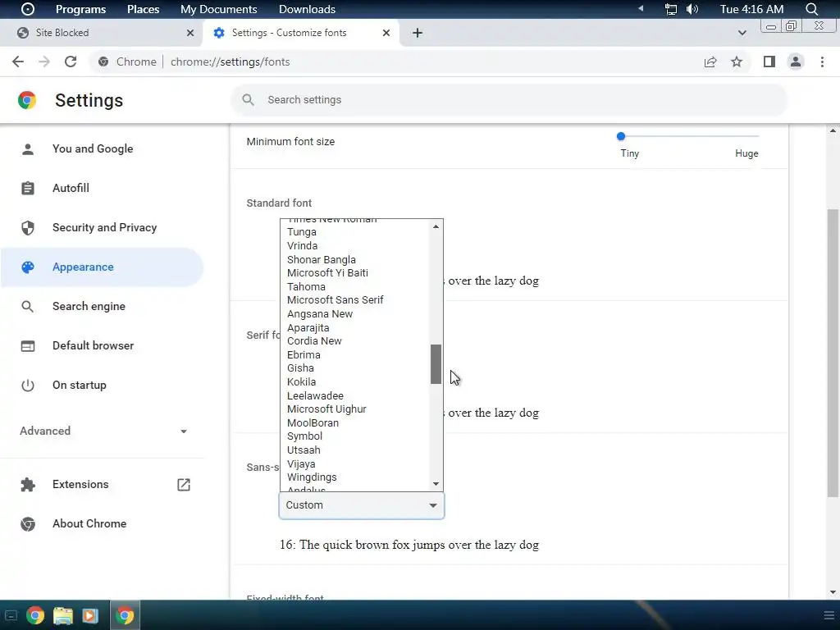Pick Kokila from the font list
This screenshot has height=630, width=840.
coord(355,382)
